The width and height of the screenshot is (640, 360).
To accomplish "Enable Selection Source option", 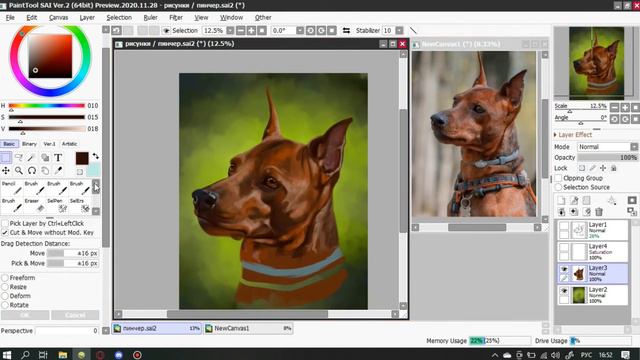I will point(558,187).
